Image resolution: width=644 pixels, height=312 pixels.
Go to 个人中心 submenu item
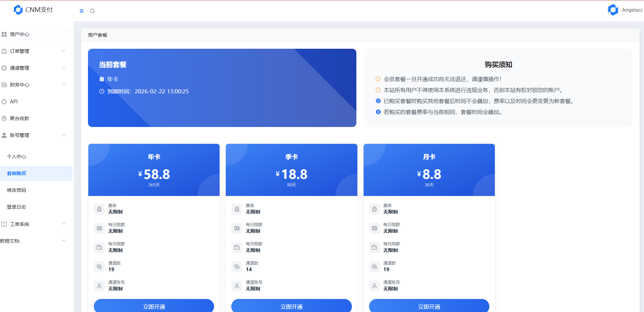pos(36,157)
